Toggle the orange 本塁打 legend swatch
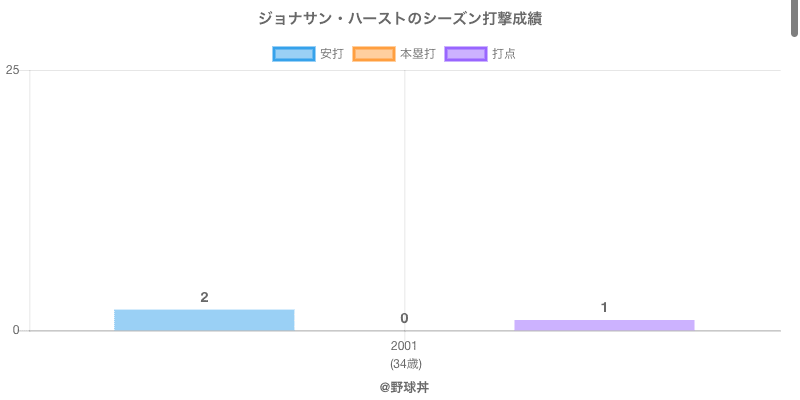The image size is (800, 400). 374,54
